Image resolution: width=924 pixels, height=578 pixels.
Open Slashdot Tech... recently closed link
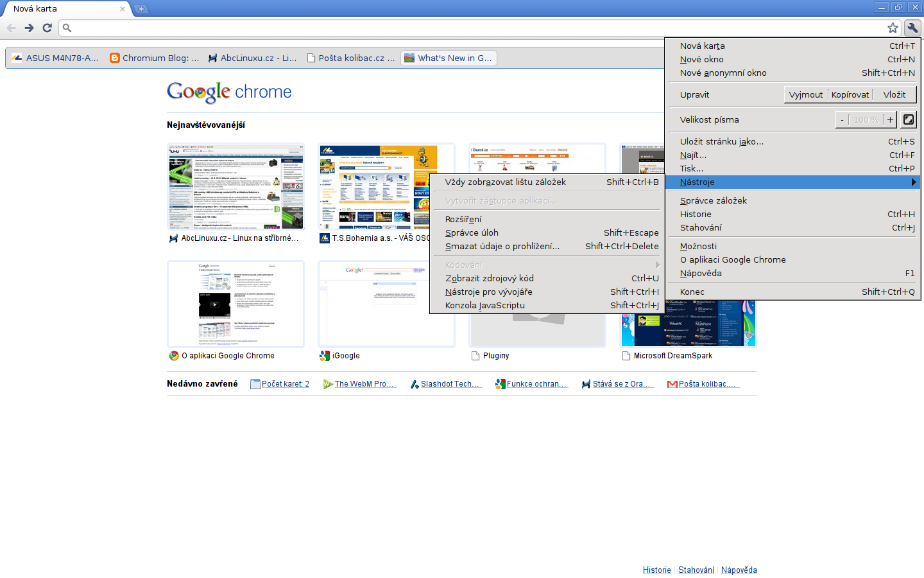tap(445, 384)
